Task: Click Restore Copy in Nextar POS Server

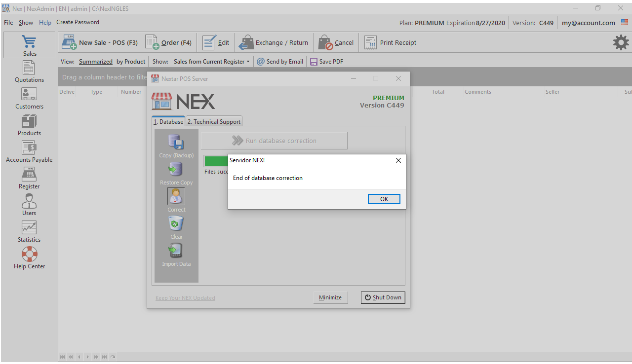Action: [176, 173]
